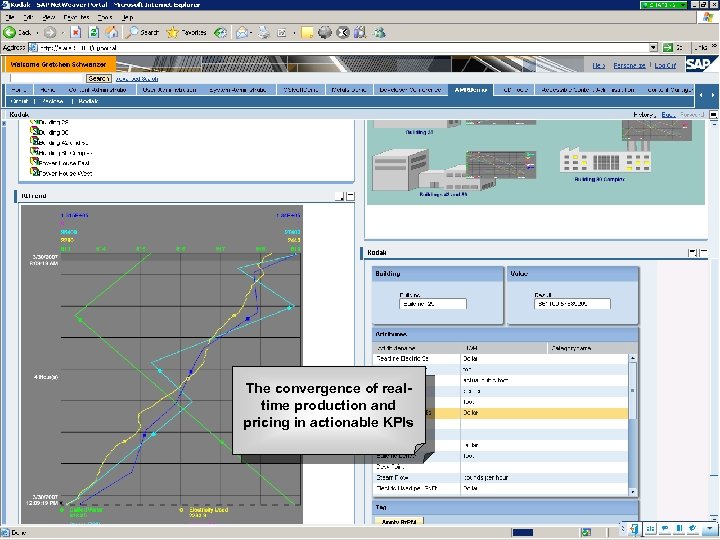Open the address bar dropdown arrow
Screen dimensions: 720x540
(653, 47)
